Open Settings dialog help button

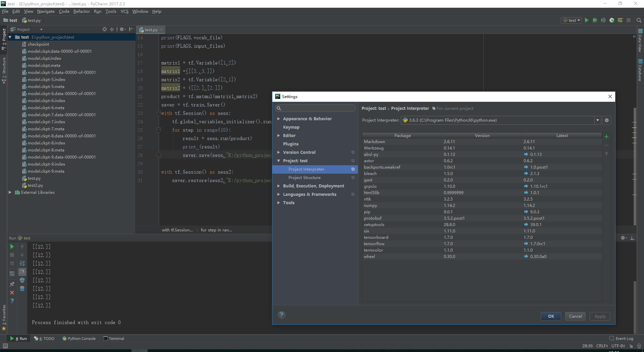click(281, 315)
